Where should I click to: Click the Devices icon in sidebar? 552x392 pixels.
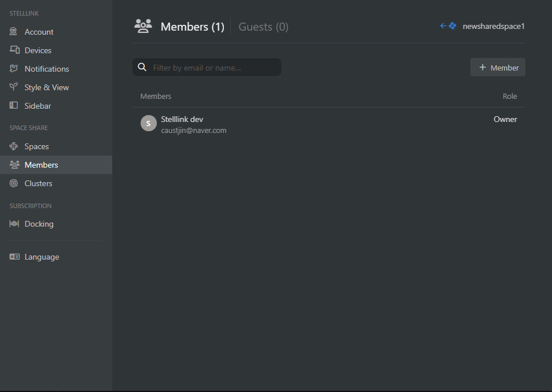click(x=14, y=50)
